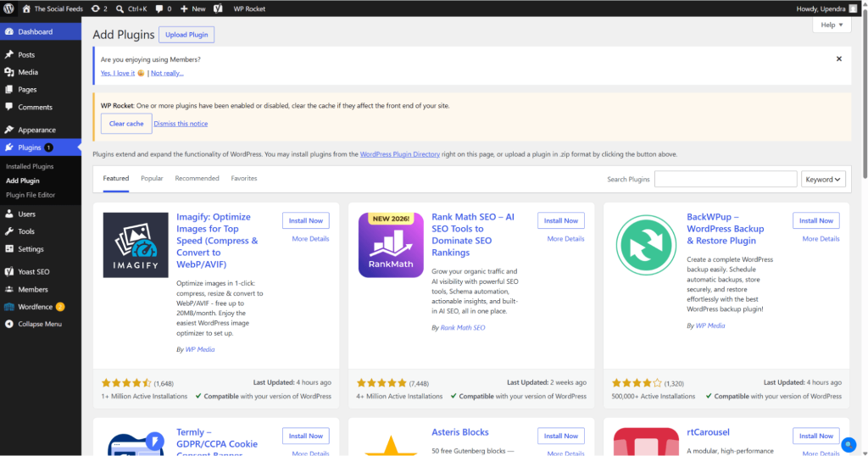This screenshot has height=456, width=868.
Task: Select the Featured tab
Action: click(x=115, y=179)
